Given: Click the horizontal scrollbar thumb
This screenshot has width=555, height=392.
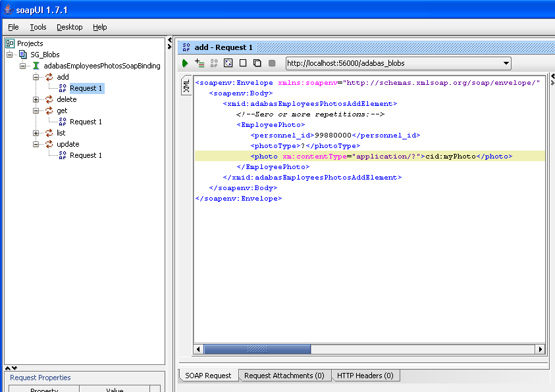Looking at the screenshot, I should 257,349.
